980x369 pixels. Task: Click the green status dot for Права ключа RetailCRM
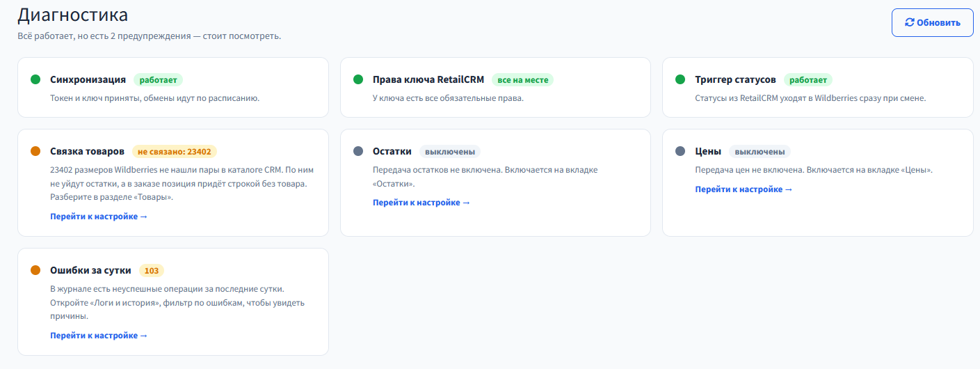pyautogui.click(x=358, y=79)
